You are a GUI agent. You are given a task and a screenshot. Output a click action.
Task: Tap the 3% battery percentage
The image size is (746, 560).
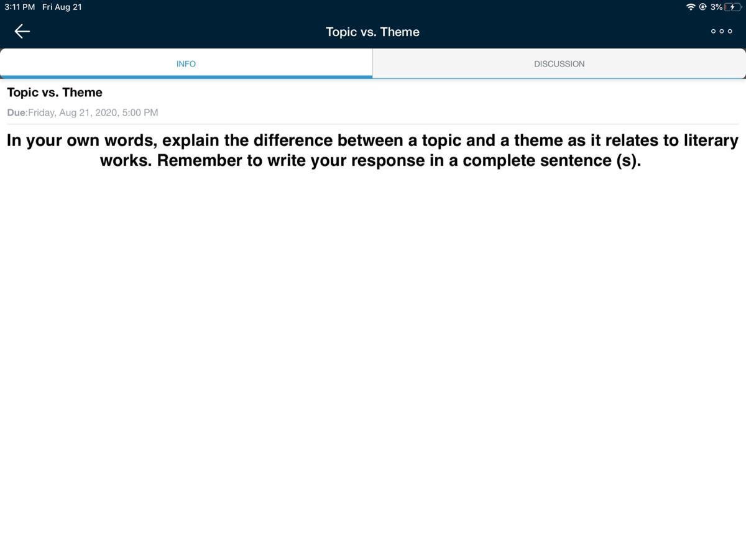[x=716, y=7]
